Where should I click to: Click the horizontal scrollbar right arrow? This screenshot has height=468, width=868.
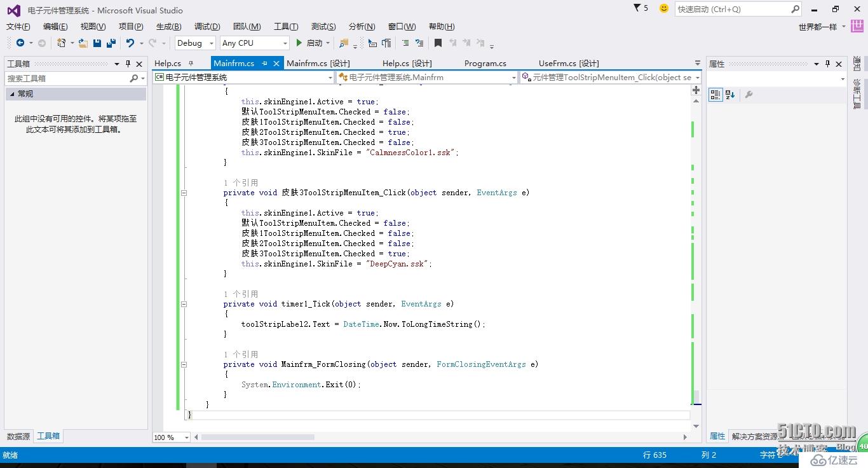(685, 437)
